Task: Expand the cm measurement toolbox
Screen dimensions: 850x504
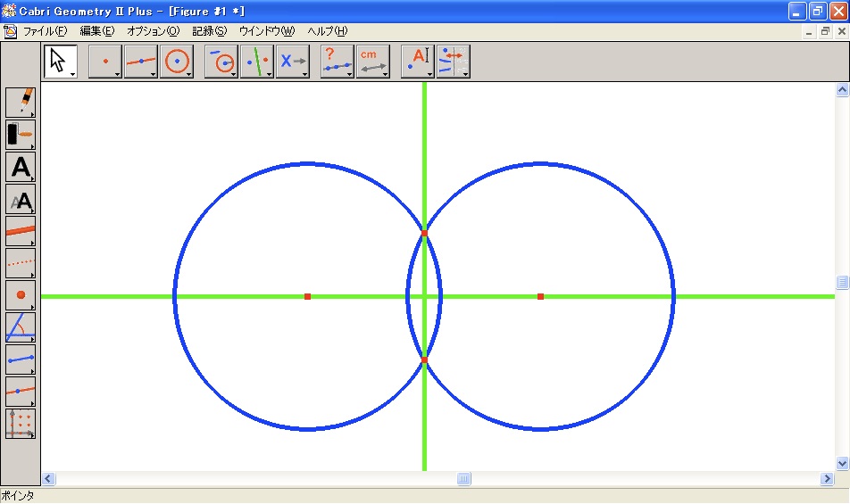Action: 372,62
